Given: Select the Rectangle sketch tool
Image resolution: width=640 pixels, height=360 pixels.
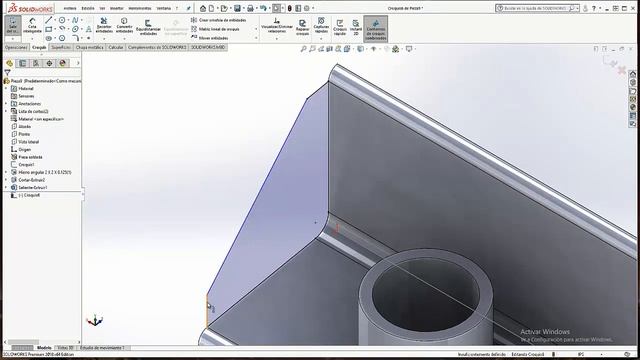Looking at the screenshot, I should pyautogui.click(x=49, y=29).
